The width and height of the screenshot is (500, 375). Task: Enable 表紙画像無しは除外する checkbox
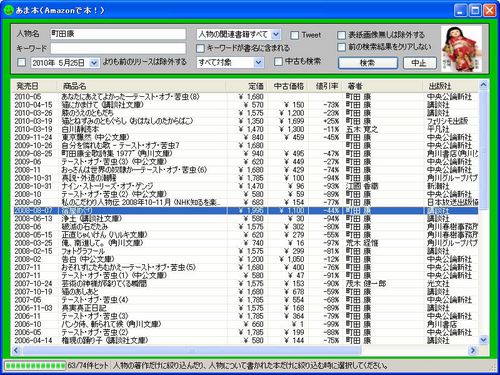341,35
